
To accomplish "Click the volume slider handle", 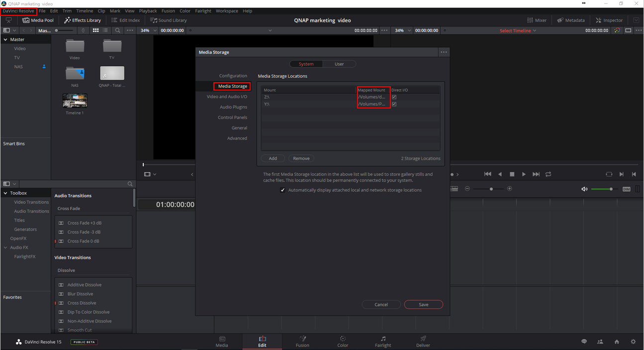I will 611,189.
